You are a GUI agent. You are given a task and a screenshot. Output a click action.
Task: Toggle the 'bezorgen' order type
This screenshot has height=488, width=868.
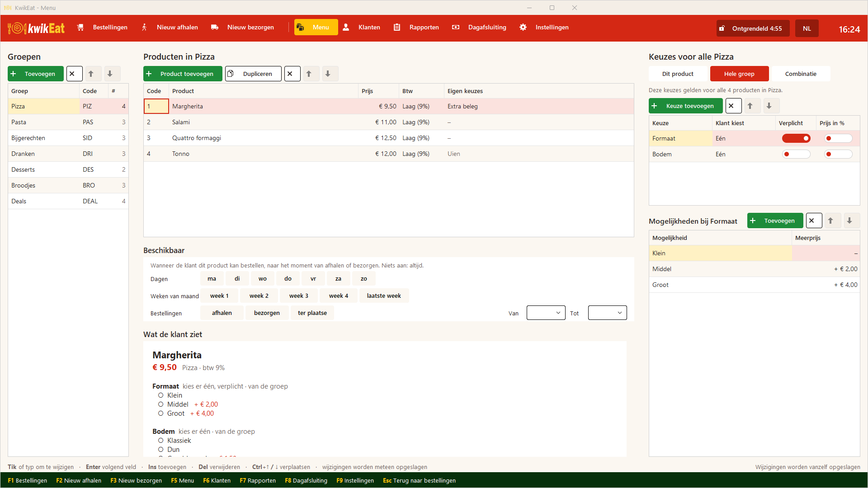[267, 313]
